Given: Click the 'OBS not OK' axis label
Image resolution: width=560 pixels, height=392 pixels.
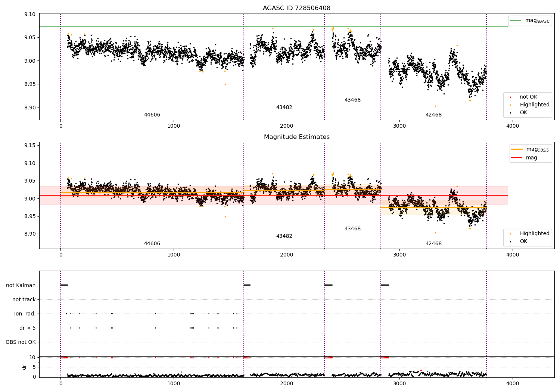Looking at the screenshot, I should (21, 342).
